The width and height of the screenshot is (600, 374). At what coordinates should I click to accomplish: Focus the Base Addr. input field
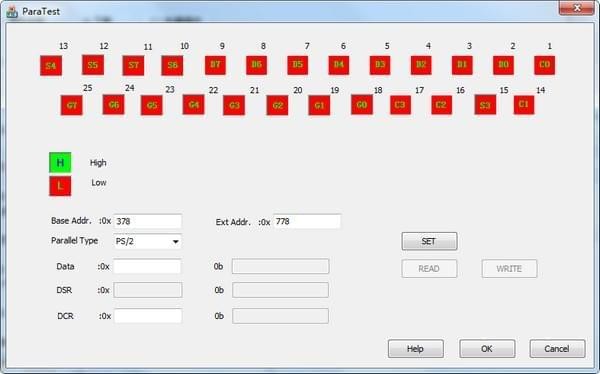[x=148, y=221]
